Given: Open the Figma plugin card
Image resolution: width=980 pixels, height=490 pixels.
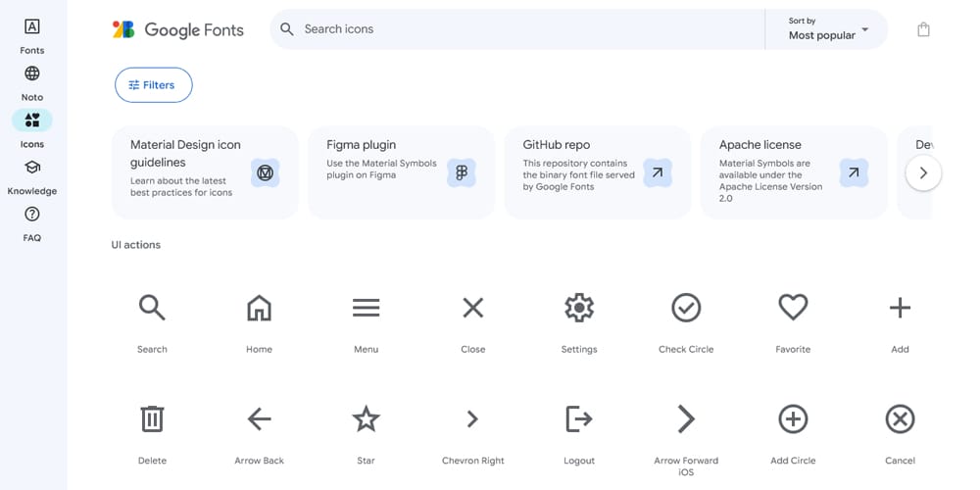Looking at the screenshot, I should click(x=401, y=172).
